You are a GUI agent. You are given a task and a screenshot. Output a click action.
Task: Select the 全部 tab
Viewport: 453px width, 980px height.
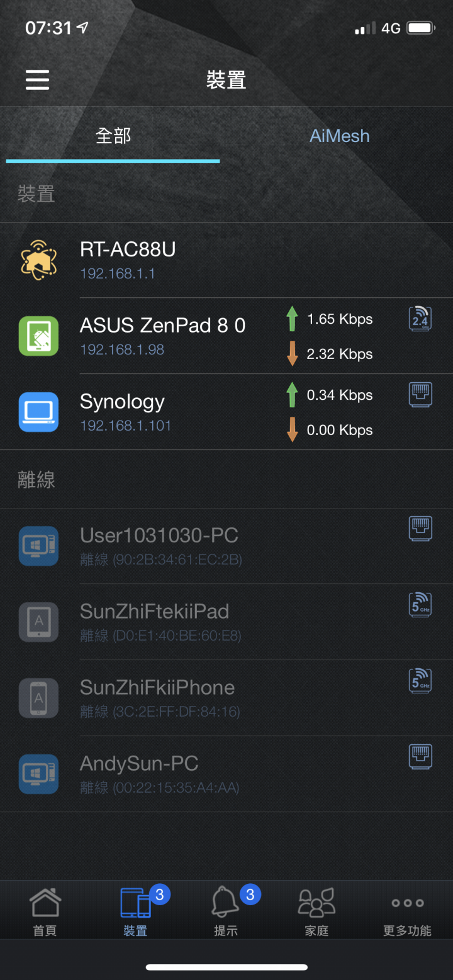(x=113, y=136)
